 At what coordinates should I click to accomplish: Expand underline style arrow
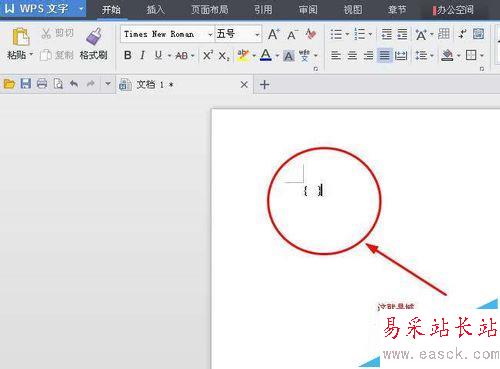pyautogui.click(x=169, y=56)
